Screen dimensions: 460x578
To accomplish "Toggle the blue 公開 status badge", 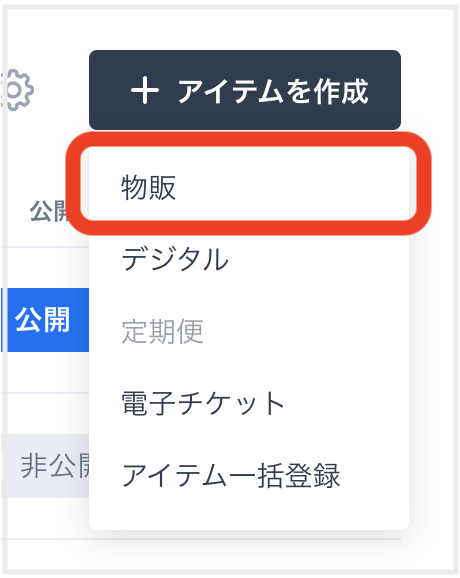I will tap(46, 320).
